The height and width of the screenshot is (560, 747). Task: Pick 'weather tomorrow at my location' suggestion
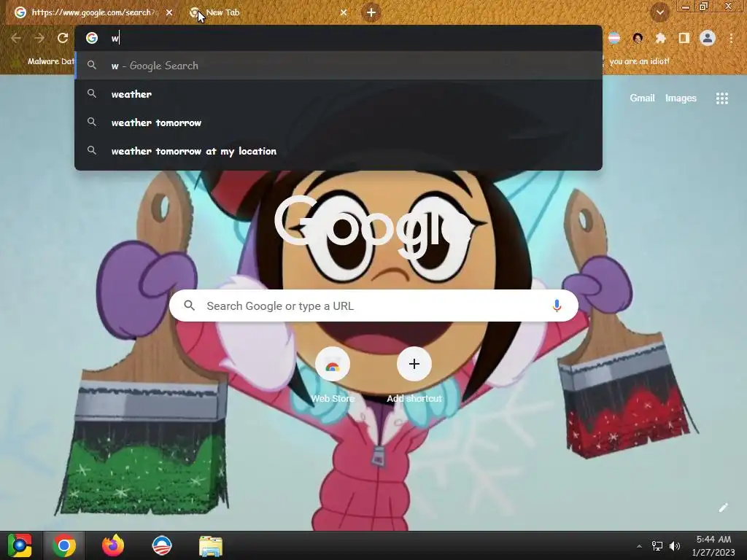[338, 151]
